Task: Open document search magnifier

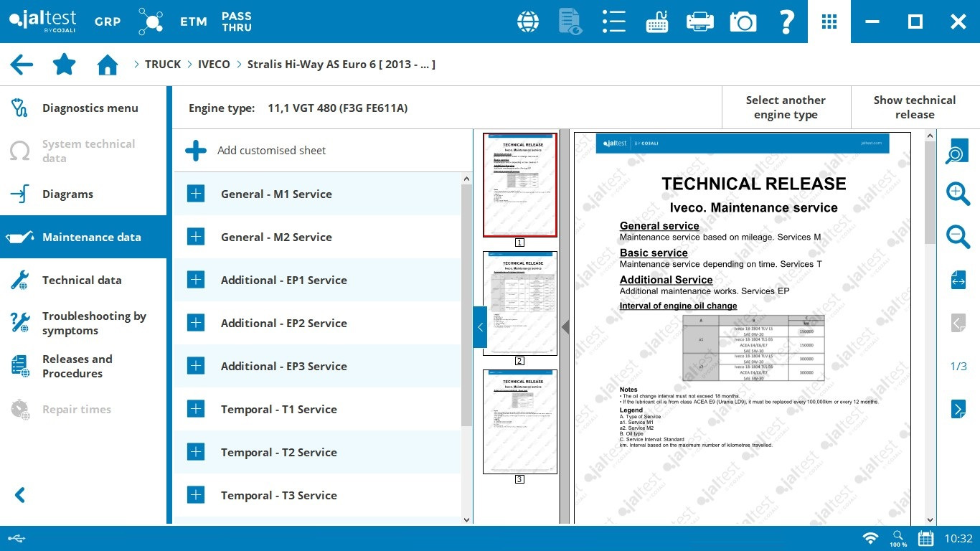Action: click(x=958, y=151)
